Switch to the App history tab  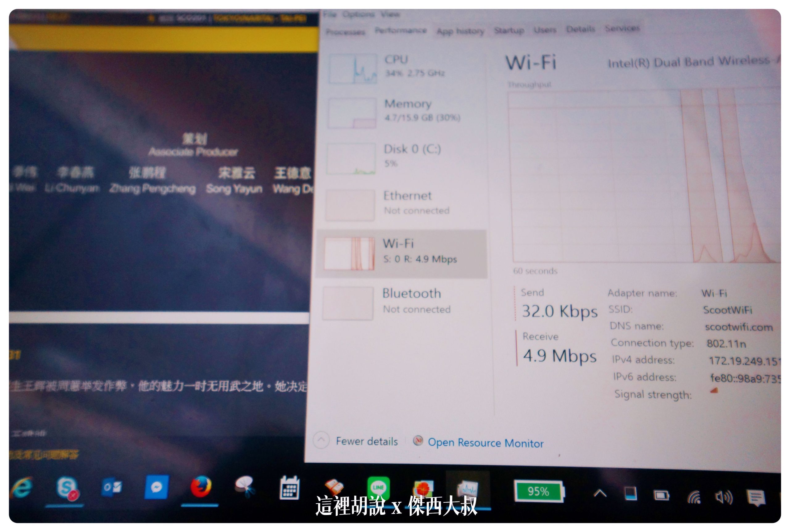click(460, 31)
